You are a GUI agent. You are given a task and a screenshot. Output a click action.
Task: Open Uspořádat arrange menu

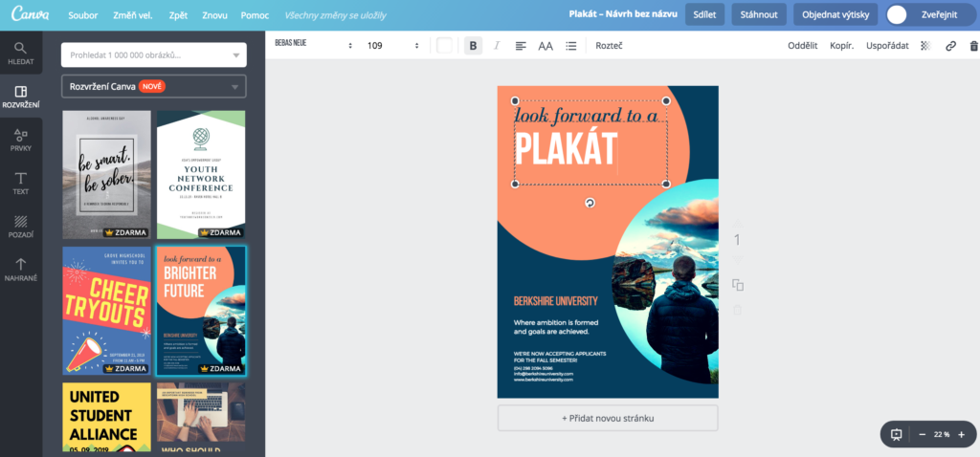[x=887, y=46]
